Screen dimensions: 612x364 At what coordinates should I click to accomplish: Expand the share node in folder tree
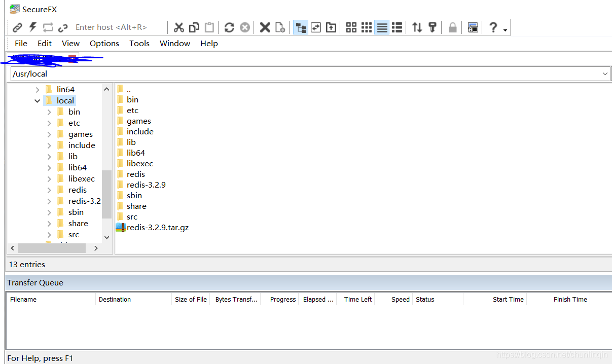point(49,224)
